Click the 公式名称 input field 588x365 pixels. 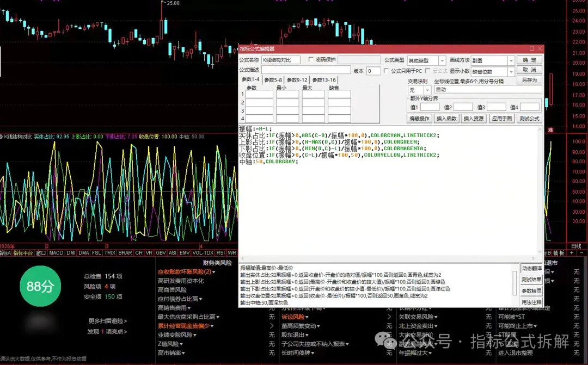pyautogui.click(x=280, y=60)
